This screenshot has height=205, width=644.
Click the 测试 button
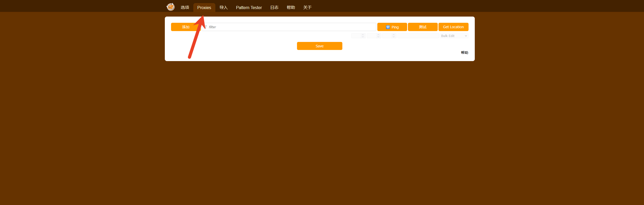(x=422, y=27)
